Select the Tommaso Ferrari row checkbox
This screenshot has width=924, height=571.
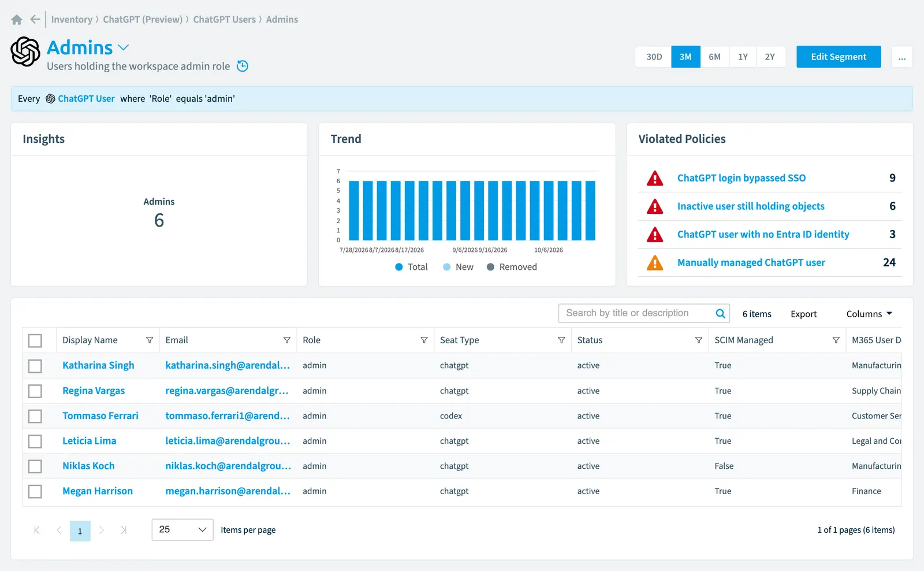[35, 416]
